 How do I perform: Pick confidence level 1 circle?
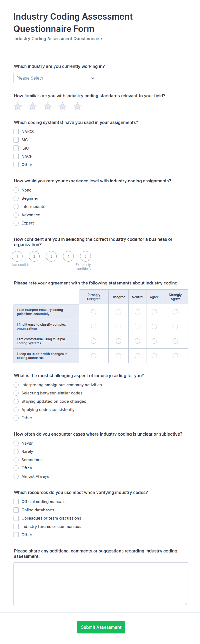click(17, 256)
